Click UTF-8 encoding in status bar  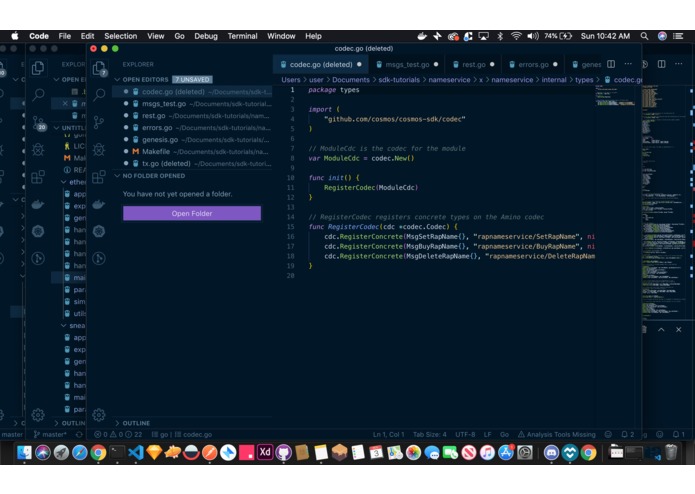coord(465,435)
